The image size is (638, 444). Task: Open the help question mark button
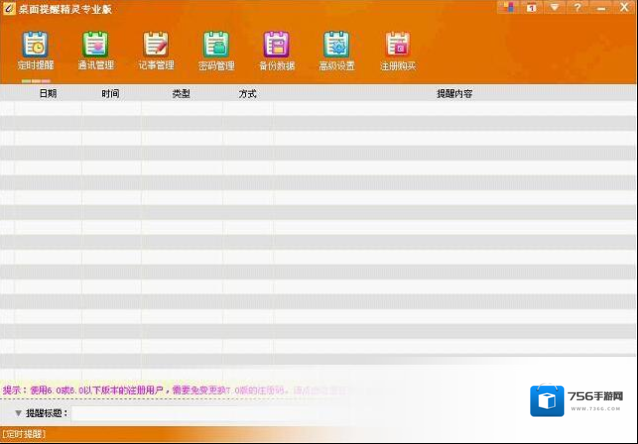pos(578,8)
